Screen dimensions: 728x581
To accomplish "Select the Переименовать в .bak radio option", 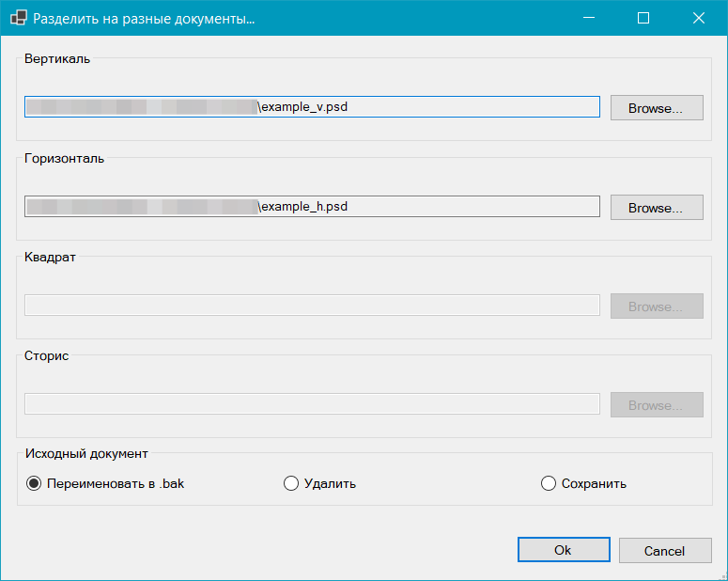I will pyautogui.click(x=34, y=483).
